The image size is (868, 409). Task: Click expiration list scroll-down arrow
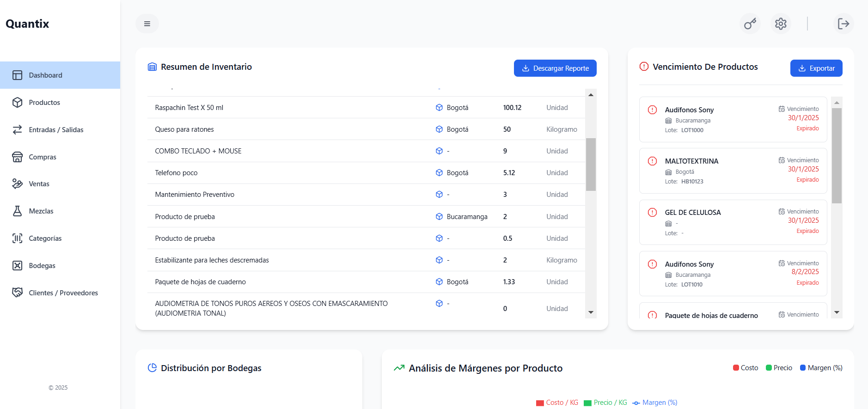pyautogui.click(x=837, y=312)
